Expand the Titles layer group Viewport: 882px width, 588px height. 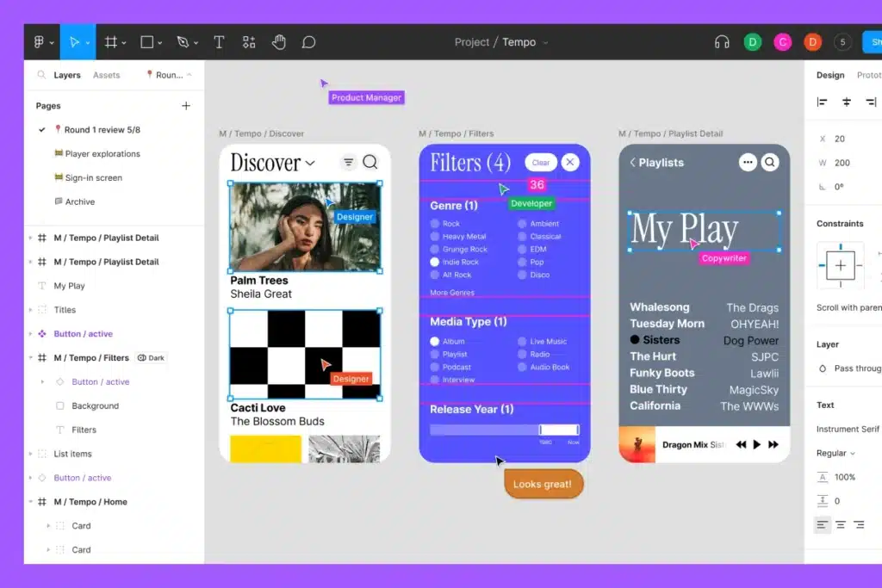pyautogui.click(x=30, y=310)
